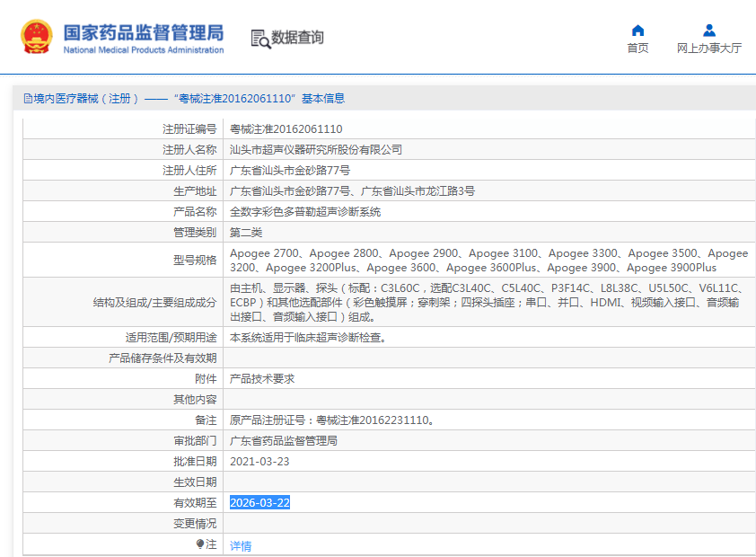The image size is (756, 557).
Task: Click the 国家药品监督管理局 site title
Action: coord(143,31)
